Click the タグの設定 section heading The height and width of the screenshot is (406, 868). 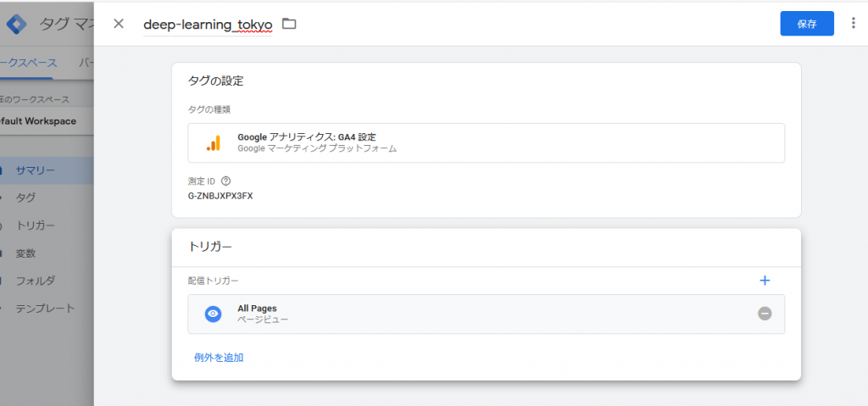[x=216, y=81]
